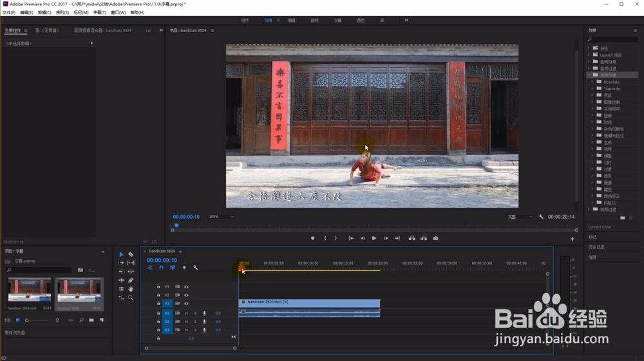Click Lift button in program monitor
Screen dimensions: 644x361
click(x=412, y=238)
